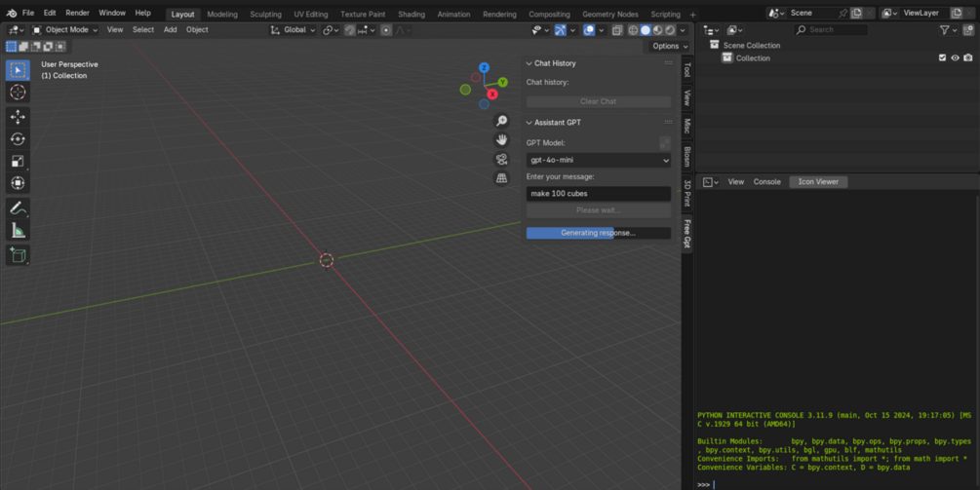Click the pan hand viewport icon
Viewport: 980px width, 490px height.
501,140
